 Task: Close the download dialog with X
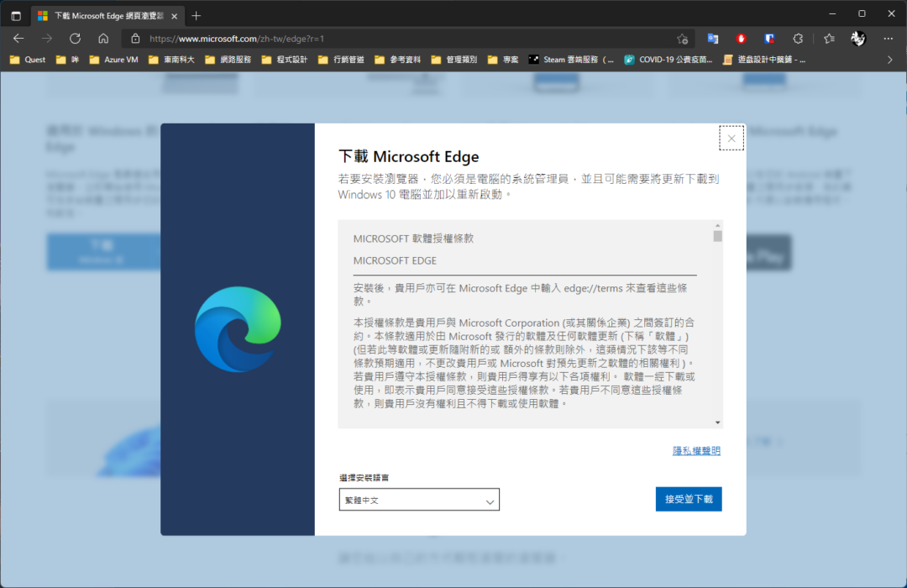[x=731, y=139]
